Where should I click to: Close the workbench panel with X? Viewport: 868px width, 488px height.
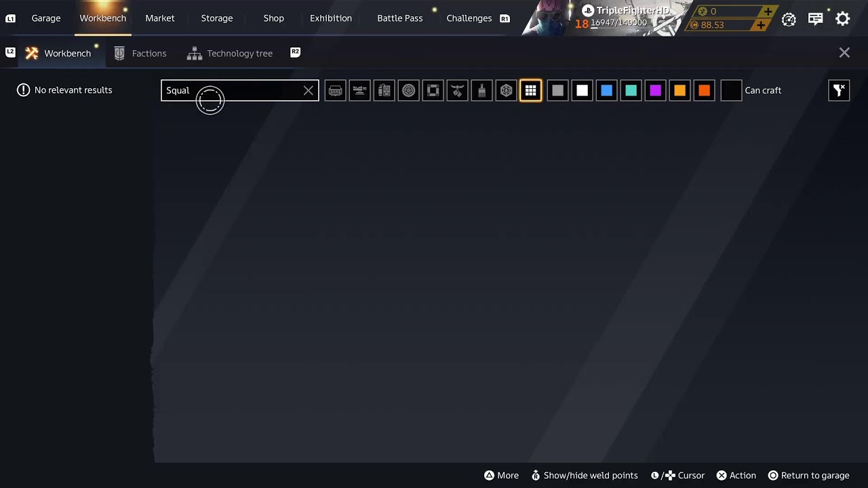[844, 53]
